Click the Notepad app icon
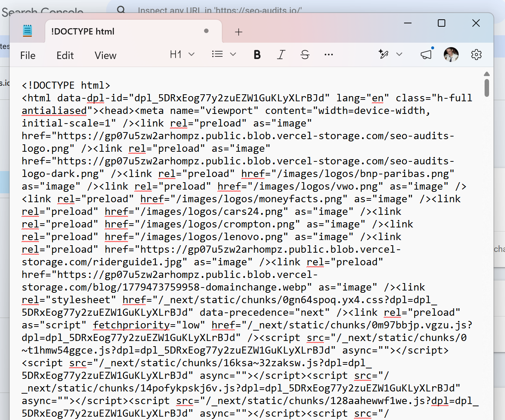Image resolution: width=505 pixels, height=420 pixels. pyautogui.click(x=27, y=31)
